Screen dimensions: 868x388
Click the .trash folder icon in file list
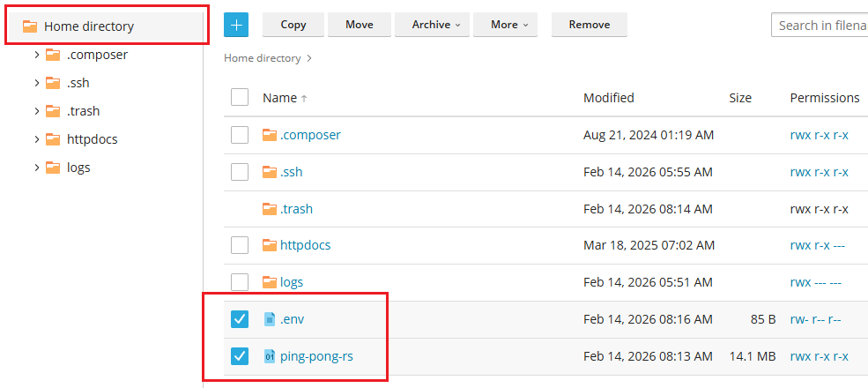pos(270,209)
